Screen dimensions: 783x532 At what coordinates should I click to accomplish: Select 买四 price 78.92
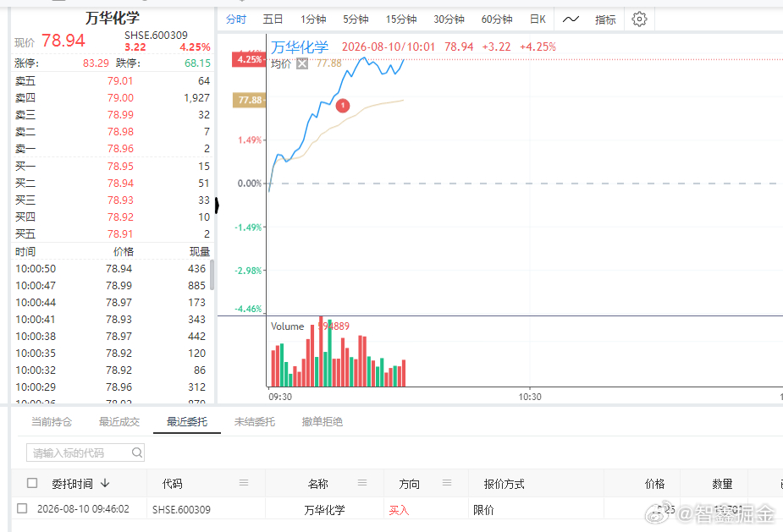pyautogui.click(x=120, y=217)
